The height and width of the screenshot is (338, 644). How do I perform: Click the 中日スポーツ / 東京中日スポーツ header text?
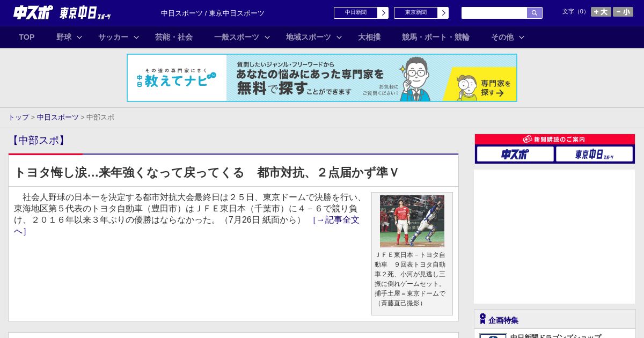pyautogui.click(x=213, y=13)
